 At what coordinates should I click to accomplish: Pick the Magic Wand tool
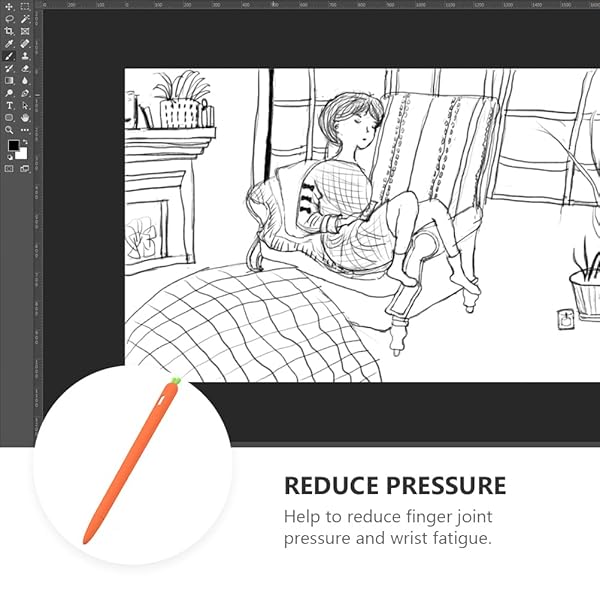coord(25,19)
